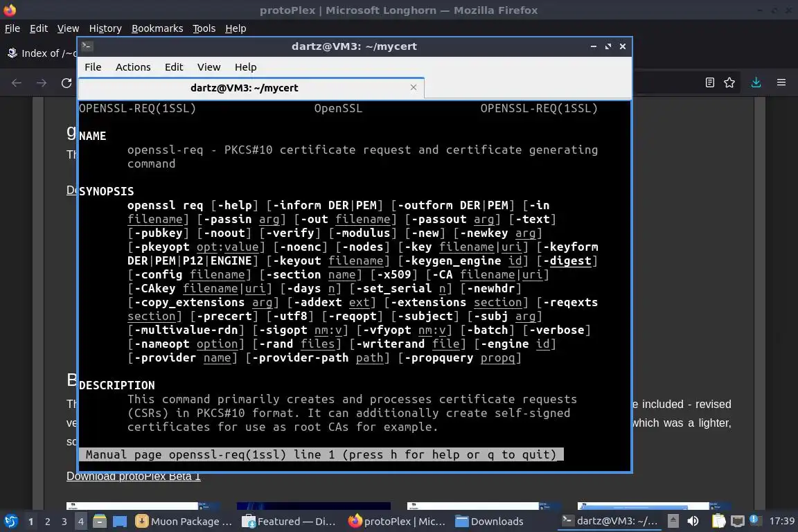
Task: Open the first screenshot thumbnail on the webpage
Action: [x=143, y=506]
